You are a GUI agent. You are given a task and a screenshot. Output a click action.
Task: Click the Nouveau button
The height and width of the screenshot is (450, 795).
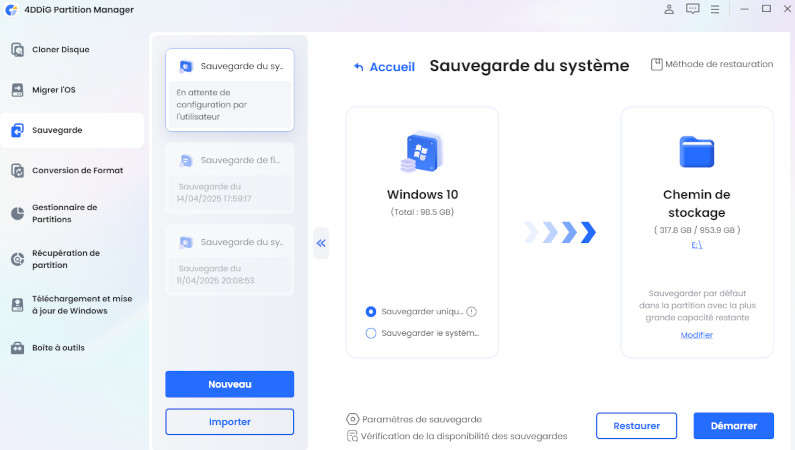pyautogui.click(x=230, y=384)
